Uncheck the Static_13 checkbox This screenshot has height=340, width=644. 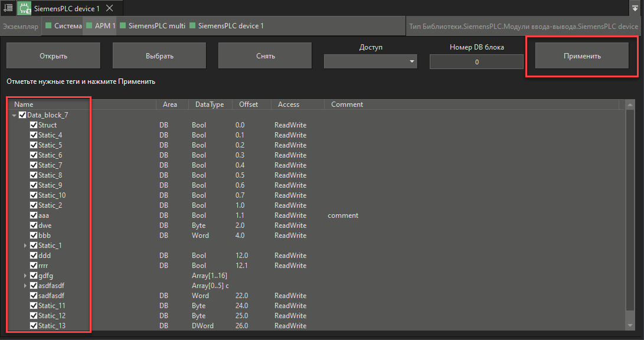point(34,326)
